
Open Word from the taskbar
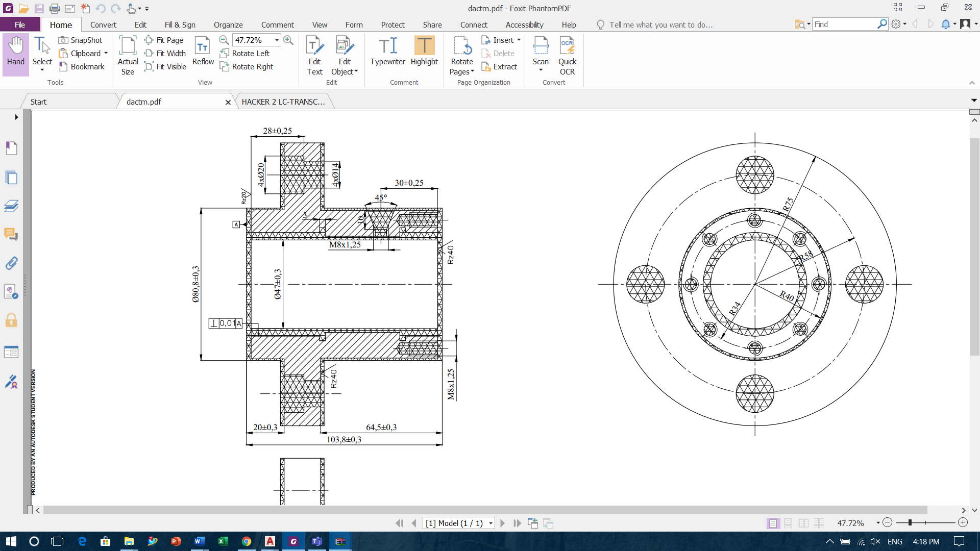pyautogui.click(x=199, y=541)
